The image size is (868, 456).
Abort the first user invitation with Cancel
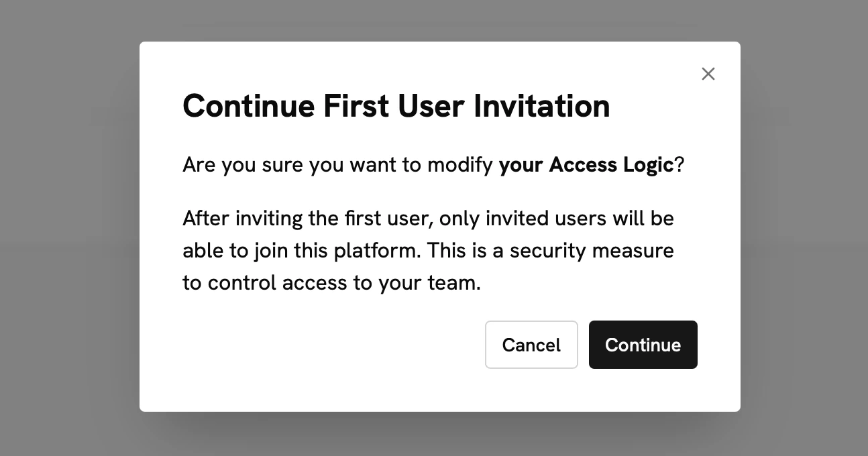point(531,345)
